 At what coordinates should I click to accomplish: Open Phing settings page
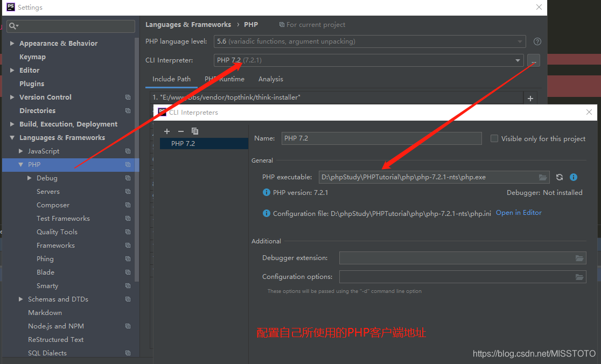tap(45, 259)
